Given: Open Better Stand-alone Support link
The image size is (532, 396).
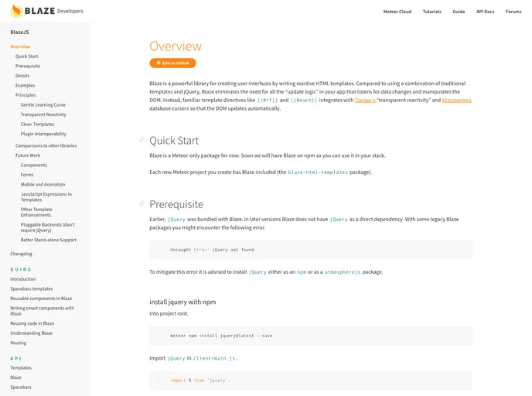Looking at the screenshot, I should [x=49, y=240].
